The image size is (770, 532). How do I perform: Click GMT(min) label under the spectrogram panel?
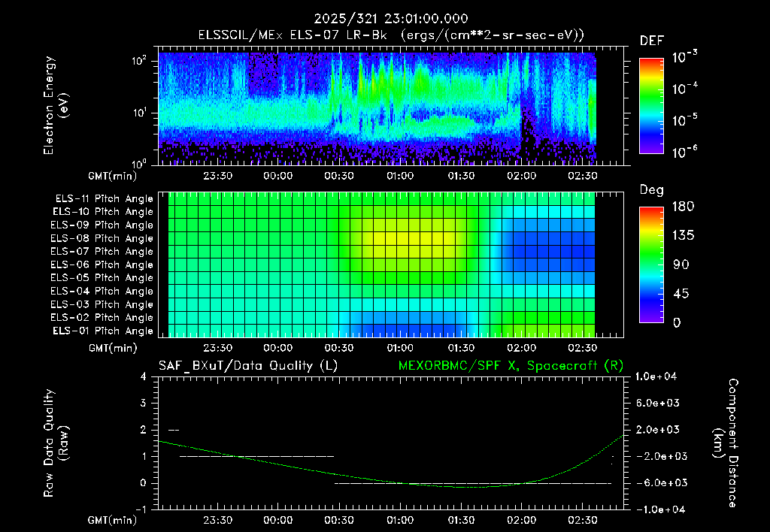point(113,176)
